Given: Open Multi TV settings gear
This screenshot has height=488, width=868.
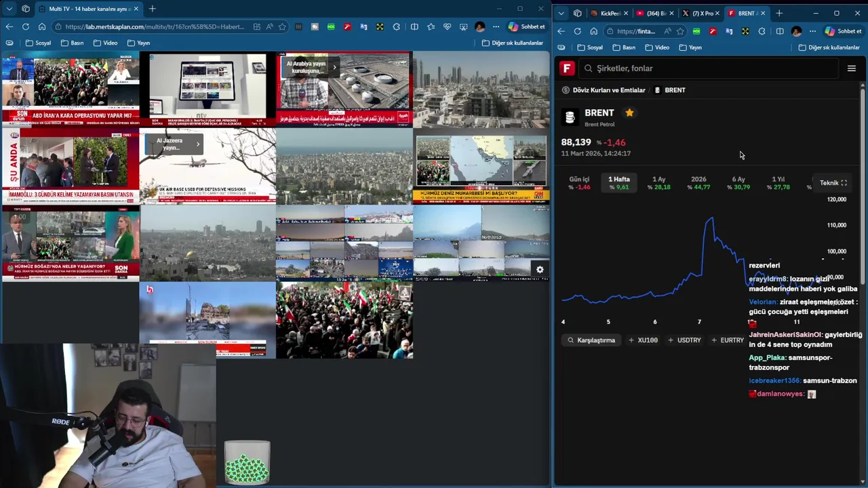Looking at the screenshot, I should [x=540, y=270].
